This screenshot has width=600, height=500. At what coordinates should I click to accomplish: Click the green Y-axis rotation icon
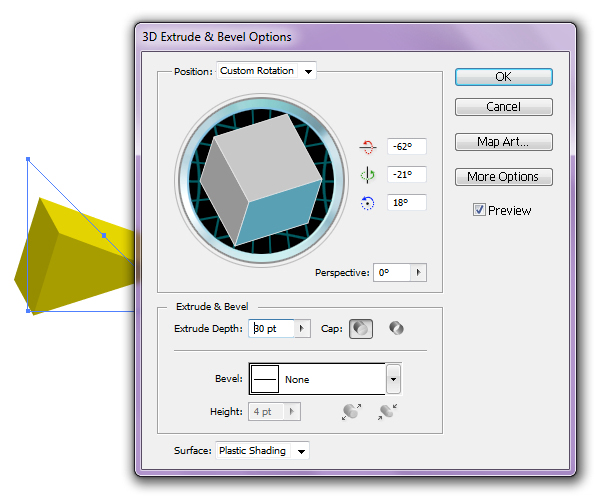click(x=368, y=175)
